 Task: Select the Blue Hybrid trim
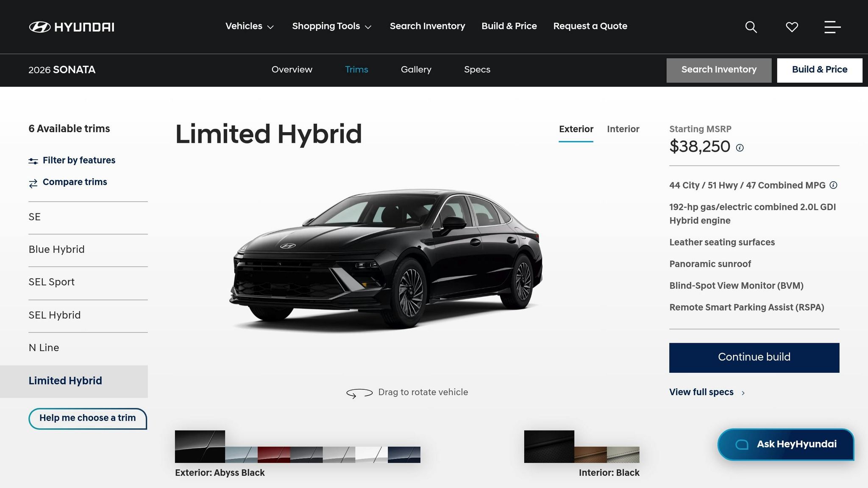click(x=56, y=250)
